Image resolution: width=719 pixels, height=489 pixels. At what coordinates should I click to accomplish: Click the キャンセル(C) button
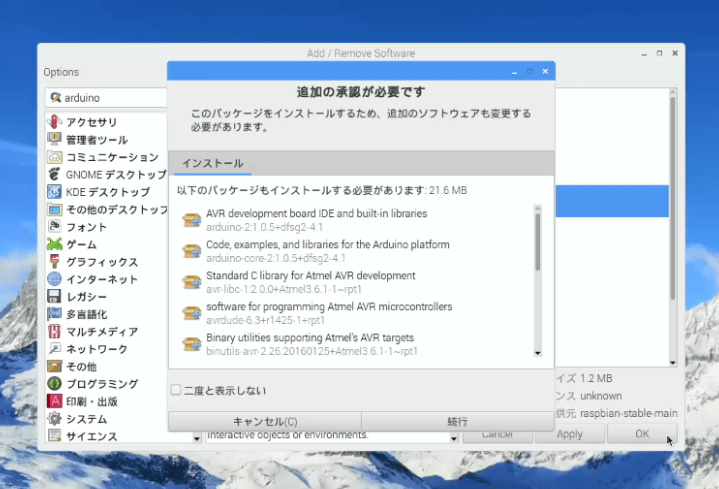(x=265, y=421)
